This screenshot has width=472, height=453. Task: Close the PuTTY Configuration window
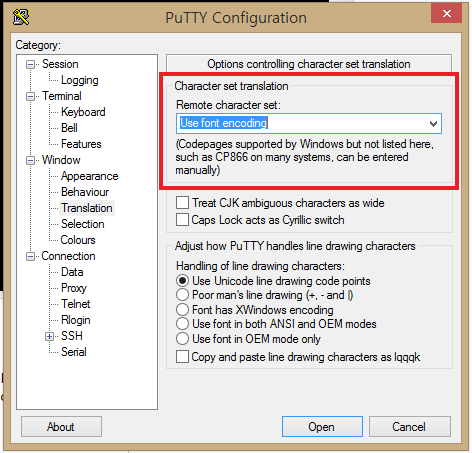(x=446, y=14)
